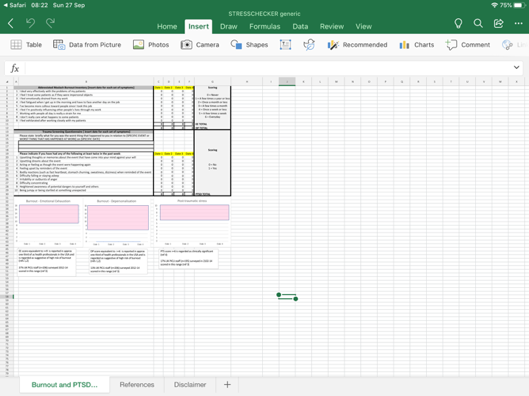
Task: Select the Burnout Depersonalisation chart
Action: [117, 222]
